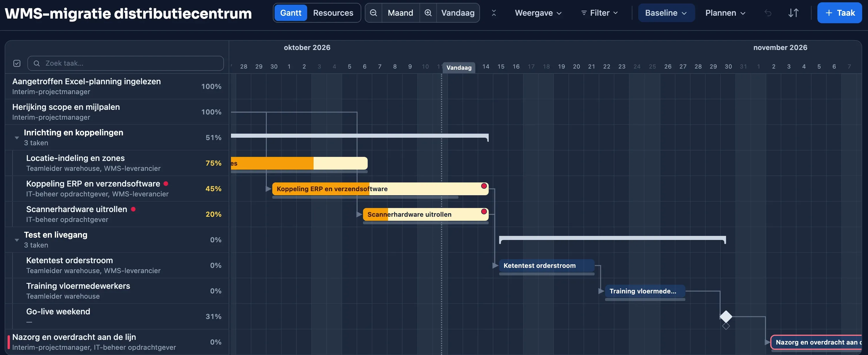Viewport: 868px width, 355px height.
Task: Select the Herijking scope en mijlpalen row
Action: click(117, 112)
